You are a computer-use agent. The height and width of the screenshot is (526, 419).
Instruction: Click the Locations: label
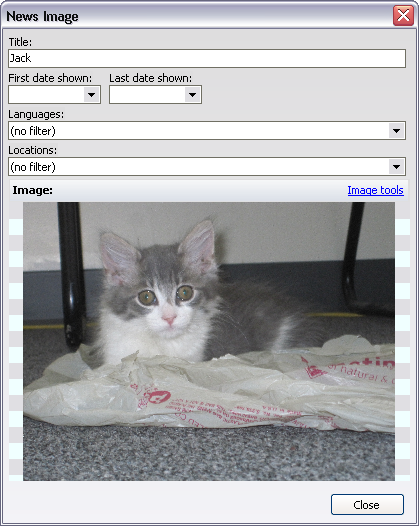(x=33, y=150)
